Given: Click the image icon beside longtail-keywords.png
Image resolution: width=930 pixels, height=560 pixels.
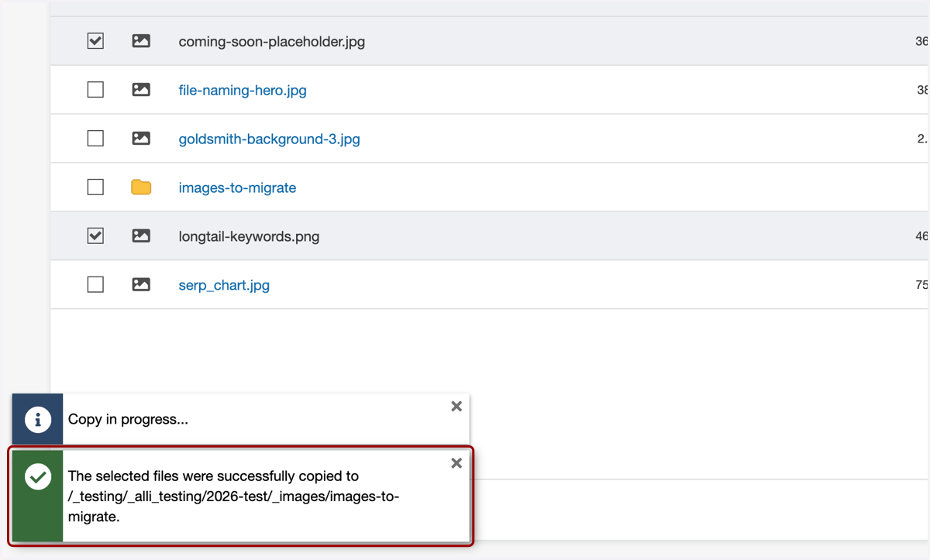Looking at the screenshot, I should pos(141,235).
